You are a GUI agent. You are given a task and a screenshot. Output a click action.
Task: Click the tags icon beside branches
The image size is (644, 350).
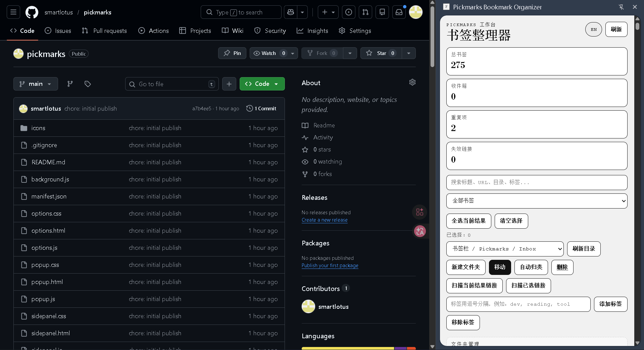click(x=88, y=84)
